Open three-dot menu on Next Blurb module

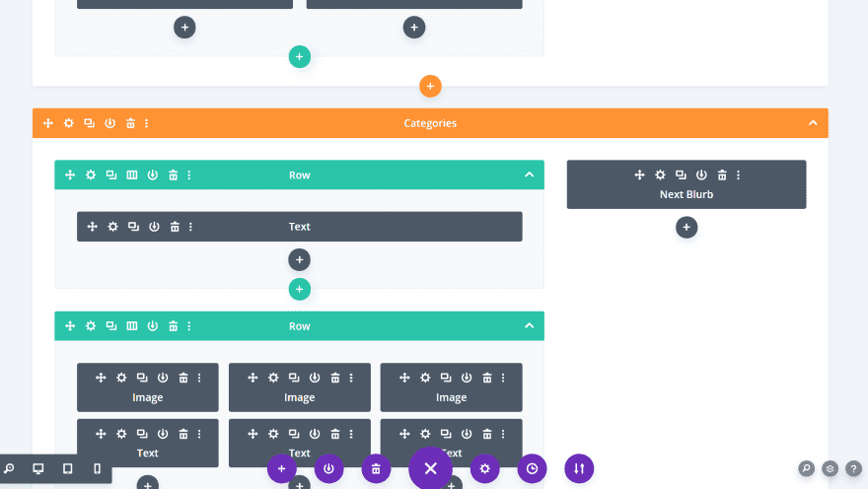pyautogui.click(x=739, y=175)
